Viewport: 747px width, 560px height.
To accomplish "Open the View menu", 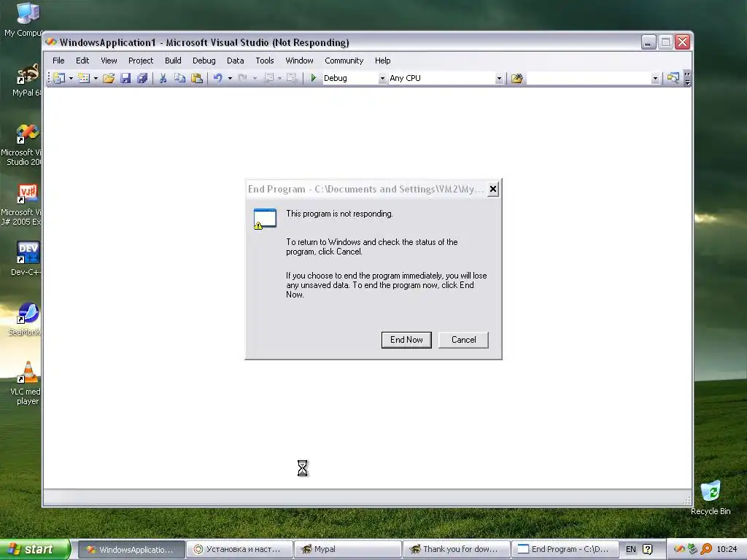I will [109, 61].
